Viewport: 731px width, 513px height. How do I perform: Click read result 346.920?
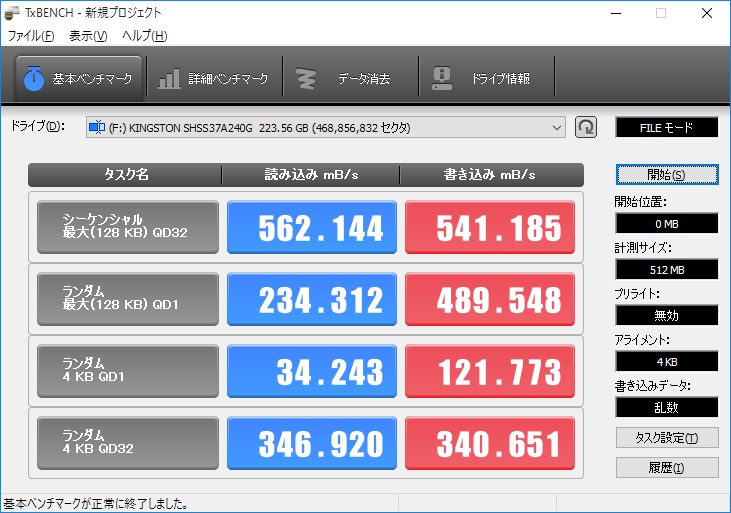(x=312, y=444)
